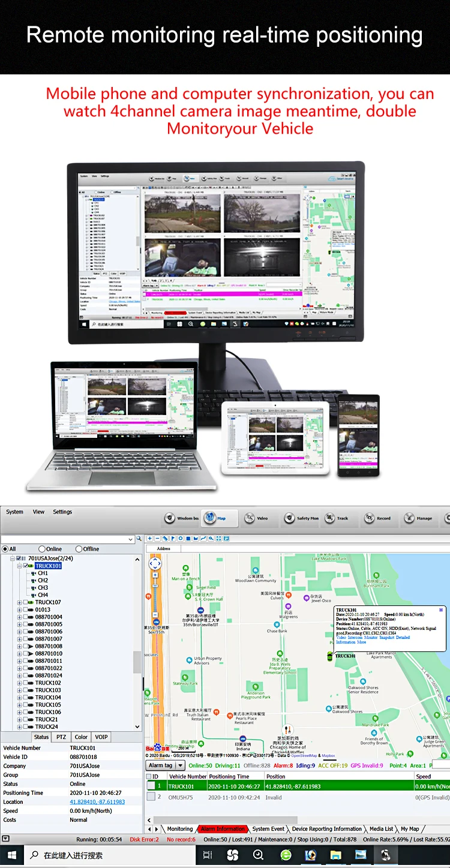Expand the TRUCK107 tree node

coord(19,602)
